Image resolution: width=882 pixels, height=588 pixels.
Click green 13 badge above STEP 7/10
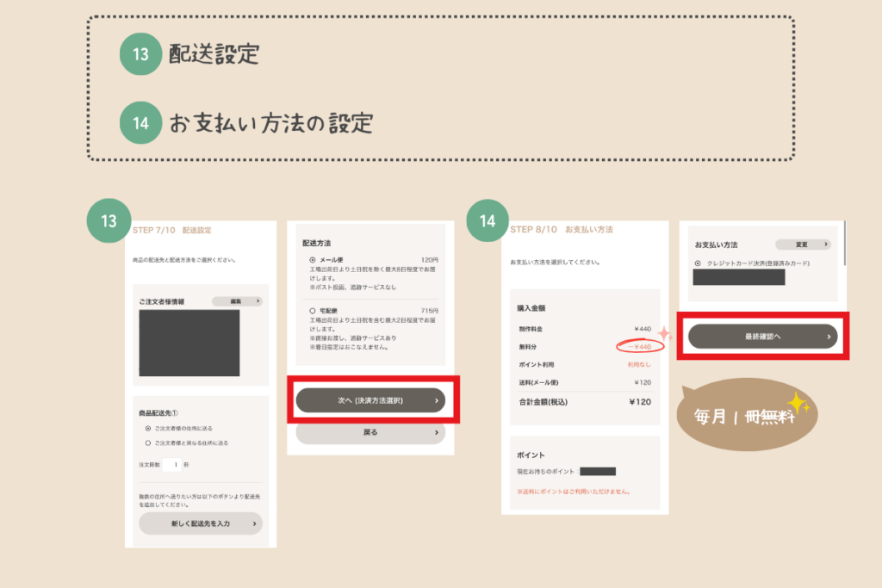click(x=109, y=221)
